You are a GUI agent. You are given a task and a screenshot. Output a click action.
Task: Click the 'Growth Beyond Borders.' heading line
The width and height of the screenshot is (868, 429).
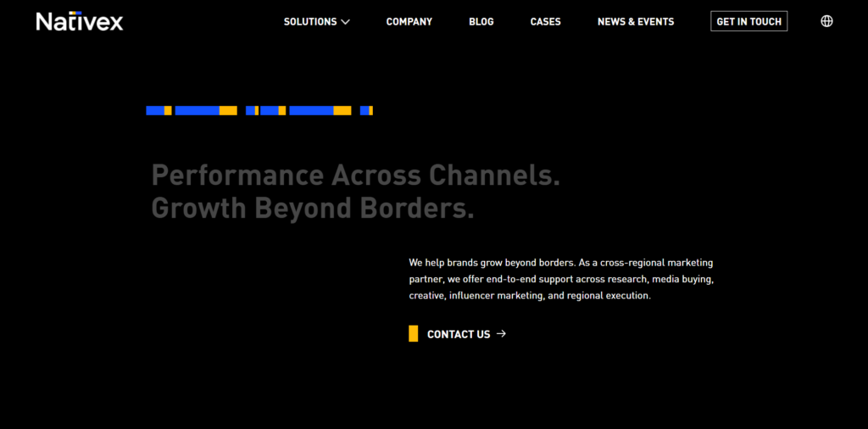click(313, 208)
